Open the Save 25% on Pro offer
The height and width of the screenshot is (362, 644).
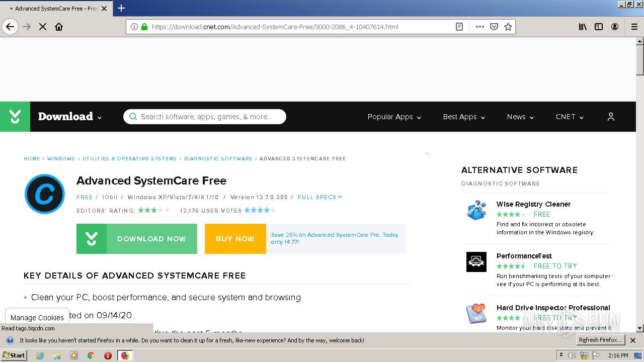tap(335, 238)
